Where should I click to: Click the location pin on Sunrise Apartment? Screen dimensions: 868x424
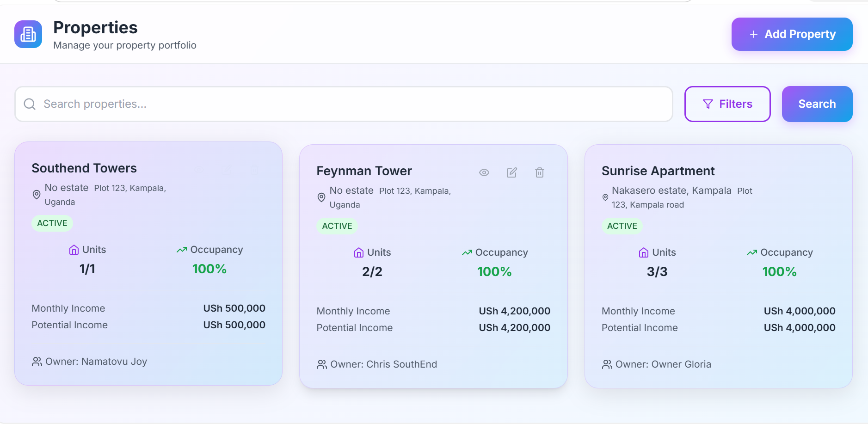[605, 197]
